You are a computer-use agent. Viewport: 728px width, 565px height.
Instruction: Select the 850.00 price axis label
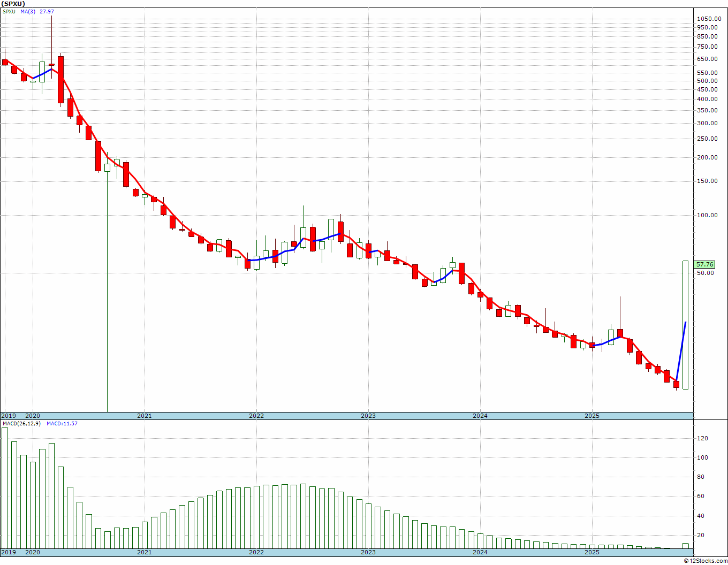(707, 36)
